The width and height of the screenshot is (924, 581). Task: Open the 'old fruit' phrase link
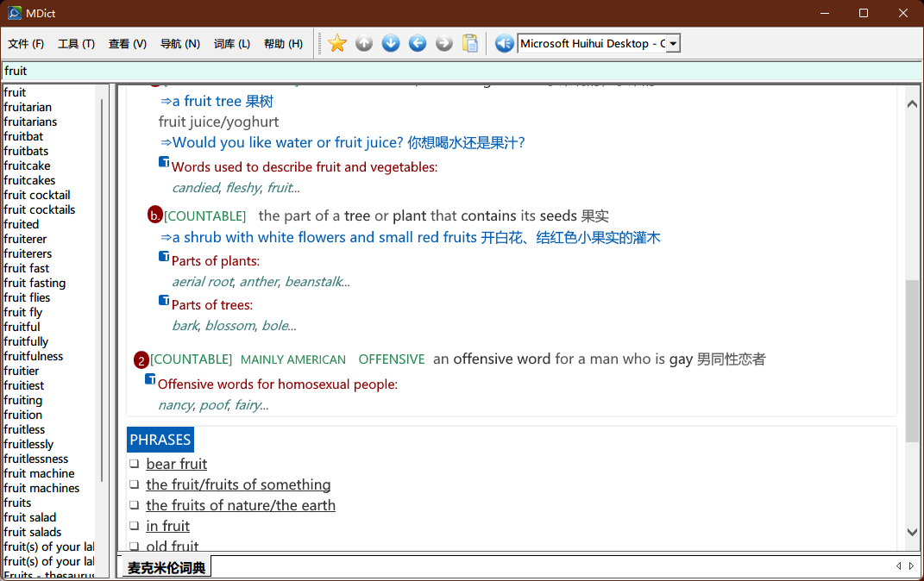tap(172, 546)
